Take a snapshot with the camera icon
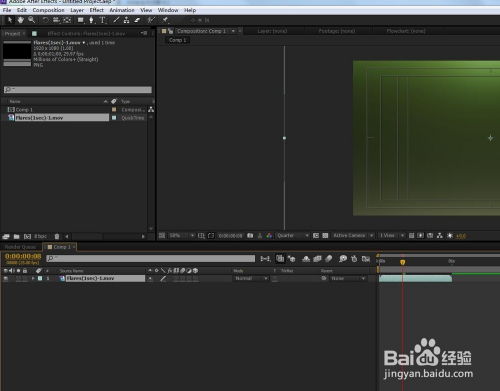The height and width of the screenshot is (391, 500). [x=250, y=236]
